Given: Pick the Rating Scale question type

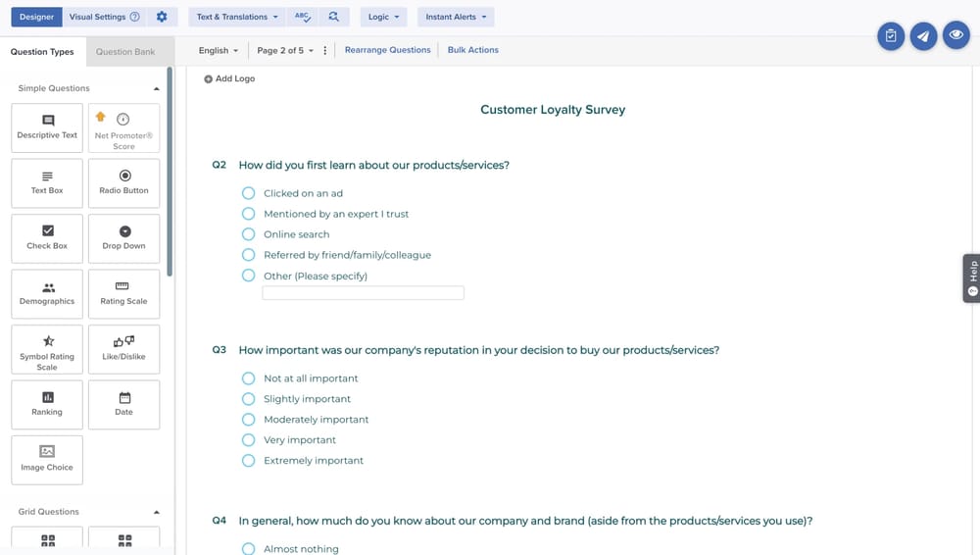Looking at the screenshot, I should (123, 294).
